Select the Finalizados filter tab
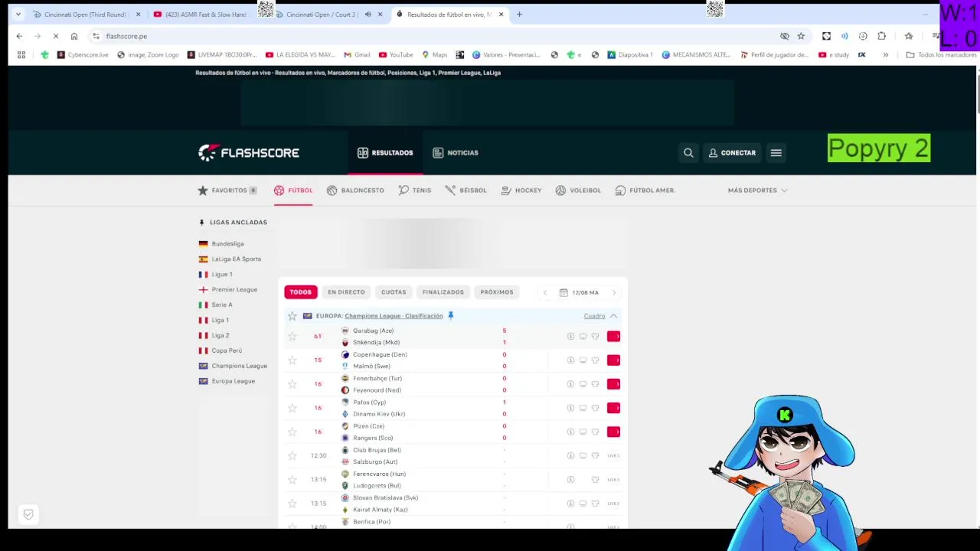Image resolution: width=980 pixels, height=551 pixels. [443, 292]
